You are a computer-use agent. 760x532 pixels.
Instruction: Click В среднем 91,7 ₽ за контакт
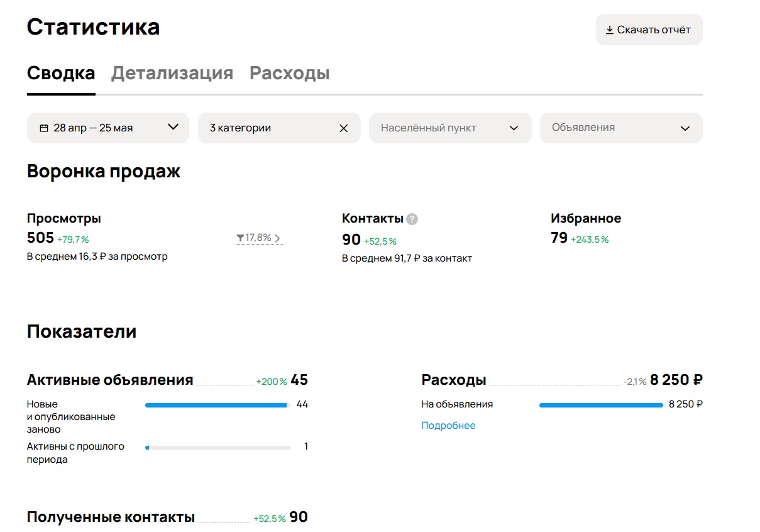(407, 258)
